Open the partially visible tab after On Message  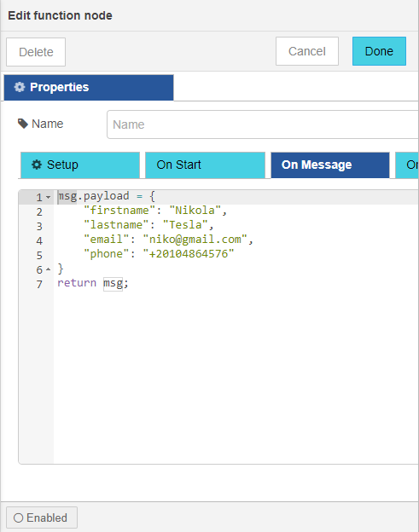pyautogui.click(x=407, y=165)
